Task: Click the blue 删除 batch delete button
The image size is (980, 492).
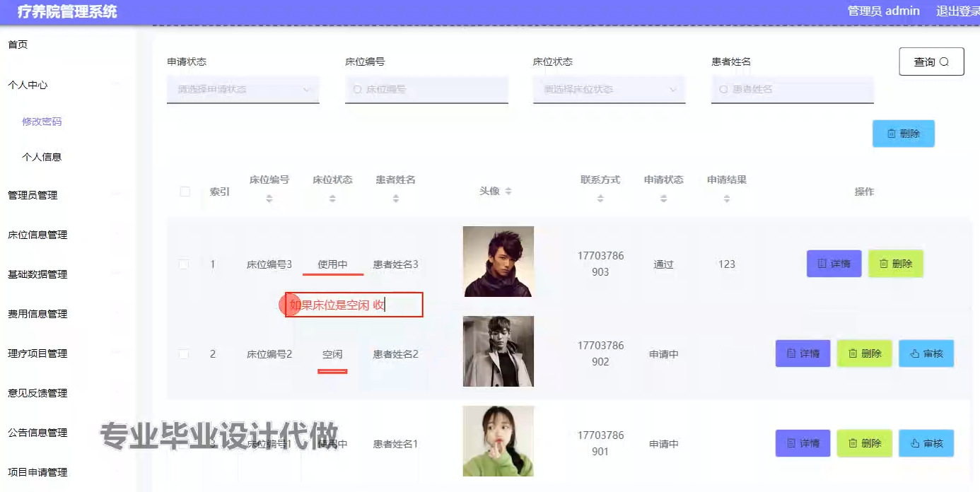Action: tap(903, 134)
